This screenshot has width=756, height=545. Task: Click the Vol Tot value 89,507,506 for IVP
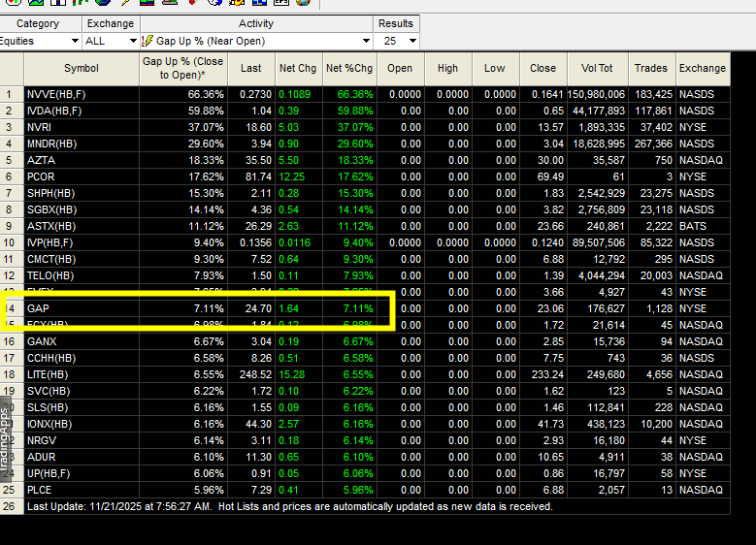click(x=598, y=242)
